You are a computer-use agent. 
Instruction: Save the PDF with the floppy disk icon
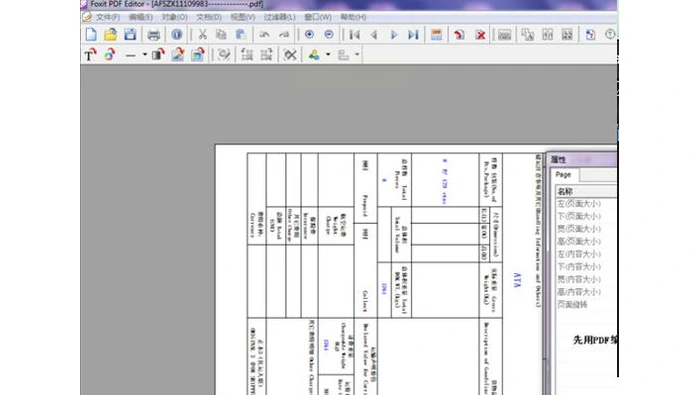coord(130,34)
